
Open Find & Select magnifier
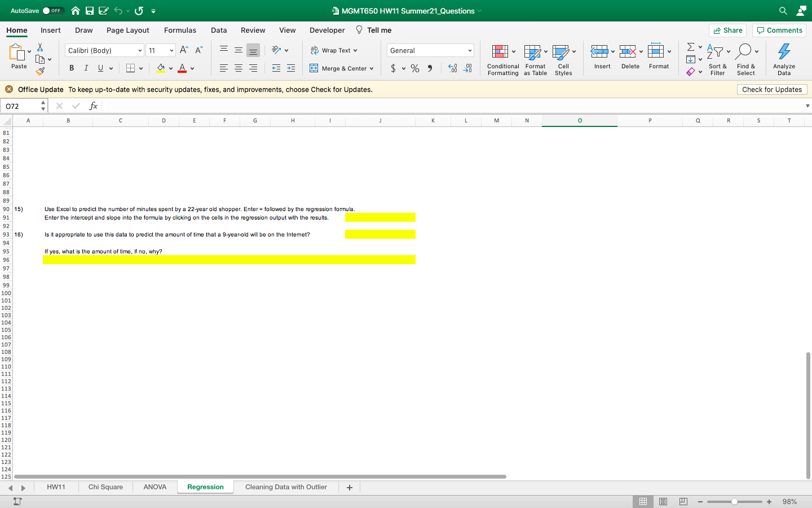[x=745, y=60]
